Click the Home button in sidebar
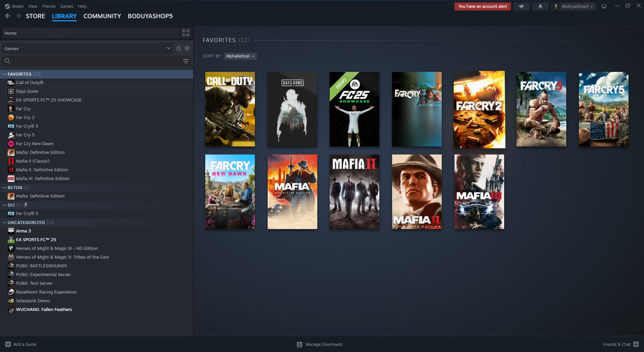The image size is (644, 352). pyautogui.click(x=90, y=33)
